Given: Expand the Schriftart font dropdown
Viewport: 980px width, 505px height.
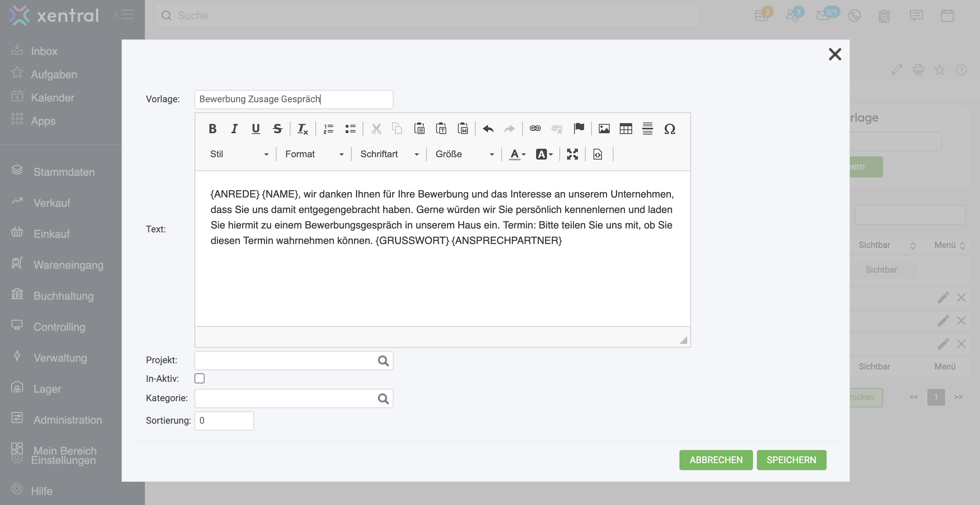Looking at the screenshot, I should (x=389, y=154).
